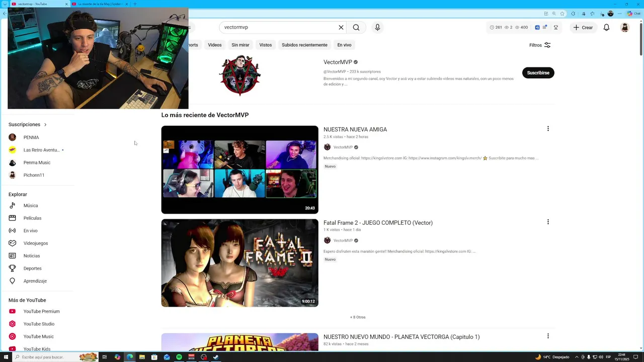Open Spotify from the taskbar

(179, 357)
